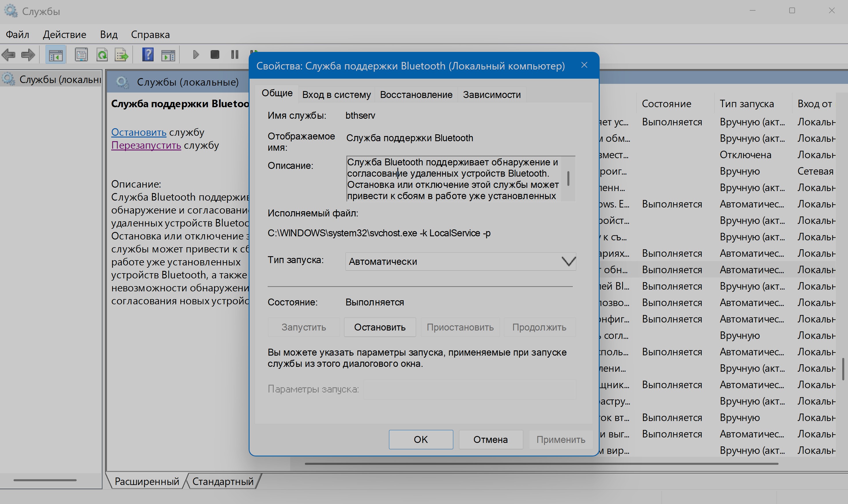Click the OK button
The height and width of the screenshot is (504, 848).
click(420, 439)
